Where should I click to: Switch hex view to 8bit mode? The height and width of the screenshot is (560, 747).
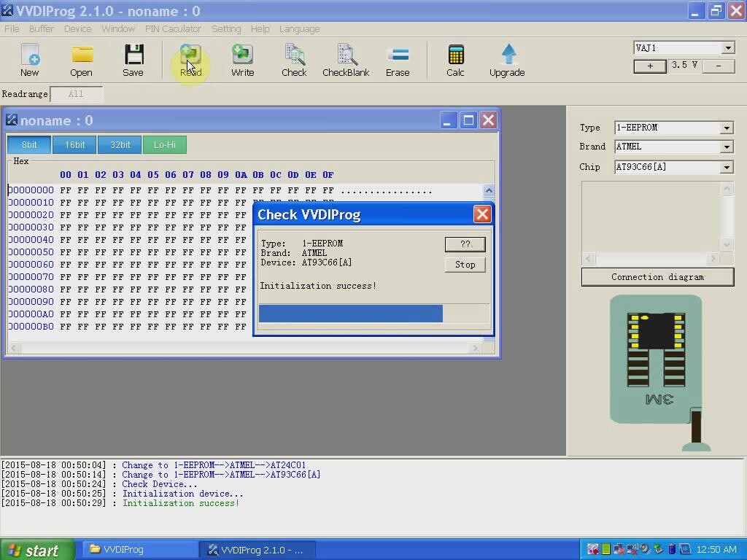pyautogui.click(x=29, y=144)
